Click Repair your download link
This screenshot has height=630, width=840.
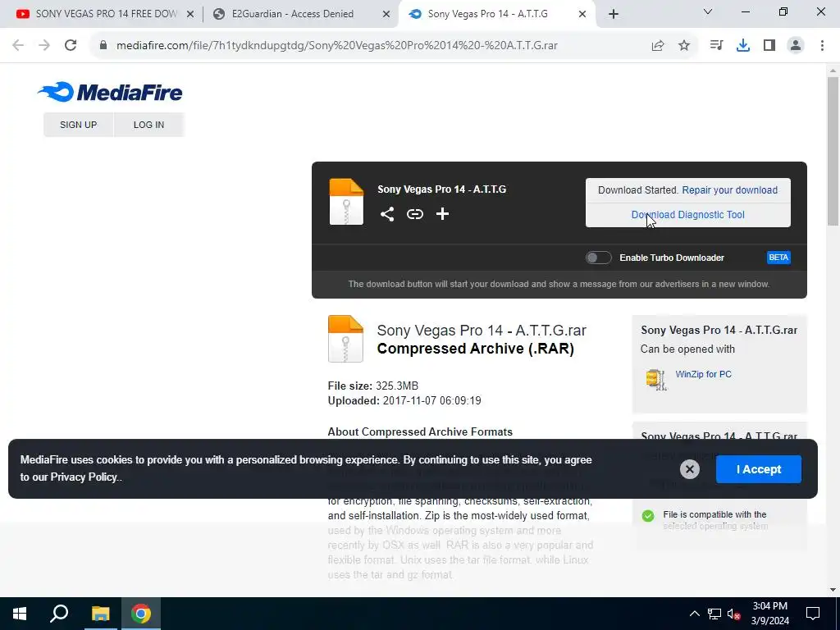[729, 190]
